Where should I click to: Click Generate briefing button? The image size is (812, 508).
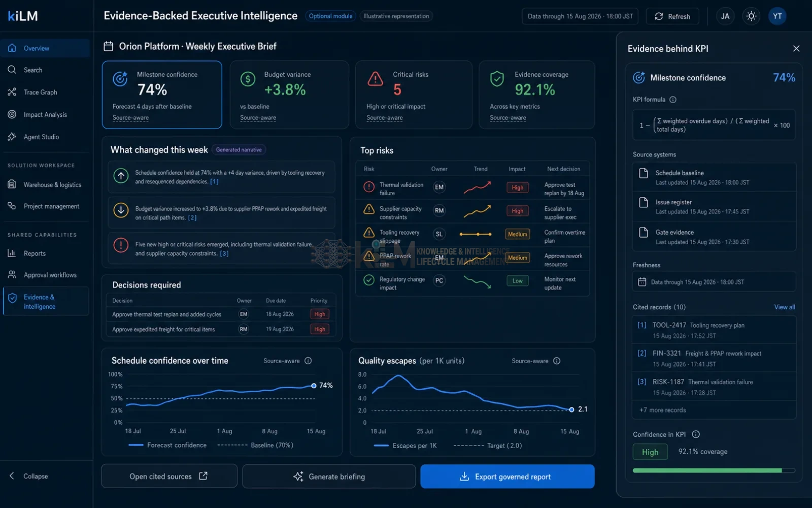point(329,477)
